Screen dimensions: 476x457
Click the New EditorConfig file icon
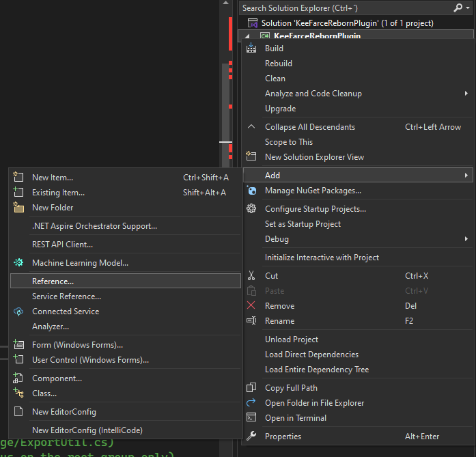[18, 411]
